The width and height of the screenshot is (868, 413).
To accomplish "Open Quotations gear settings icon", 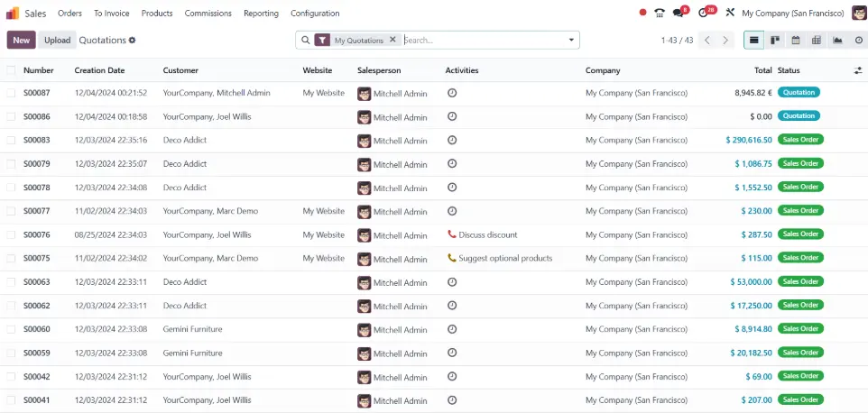I will (x=133, y=41).
